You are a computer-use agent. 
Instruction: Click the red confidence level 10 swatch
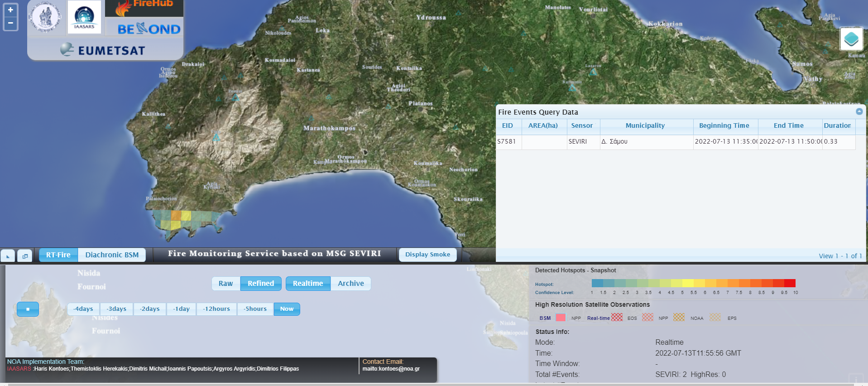point(790,283)
